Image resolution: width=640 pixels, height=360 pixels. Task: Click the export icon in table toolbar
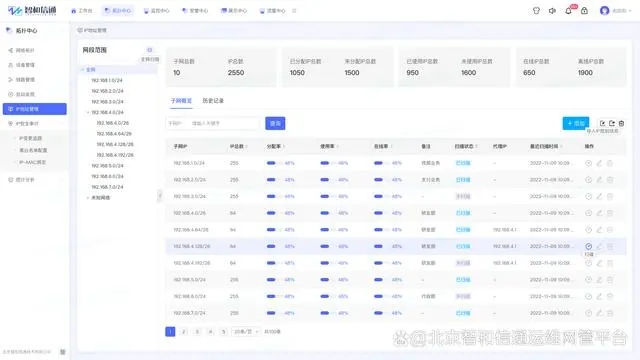click(x=612, y=123)
